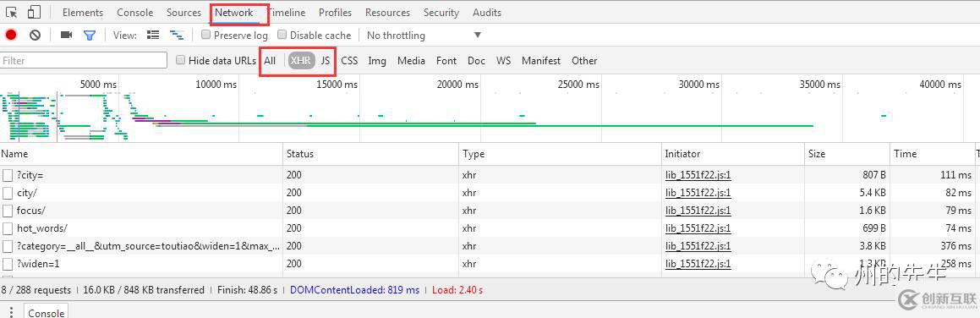Open the Profiles tab
Screen dimensions: 980x318
(335, 13)
